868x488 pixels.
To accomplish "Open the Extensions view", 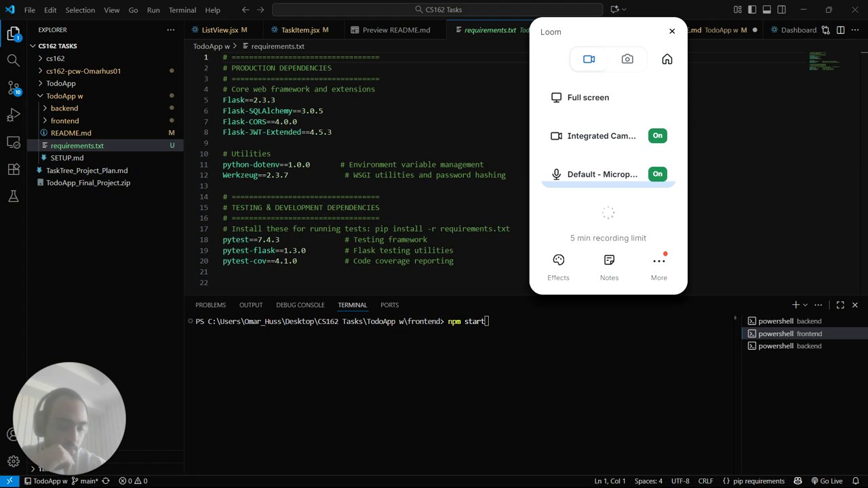I will point(13,169).
